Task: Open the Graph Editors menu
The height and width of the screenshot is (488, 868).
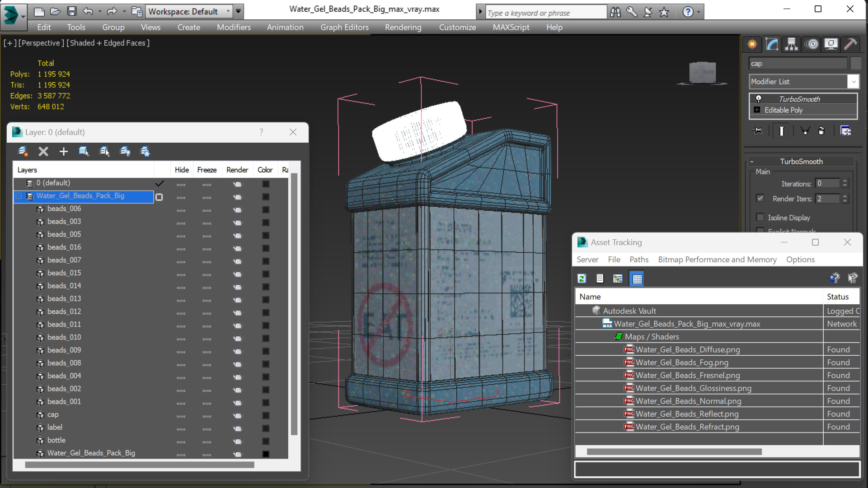Action: (x=344, y=27)
